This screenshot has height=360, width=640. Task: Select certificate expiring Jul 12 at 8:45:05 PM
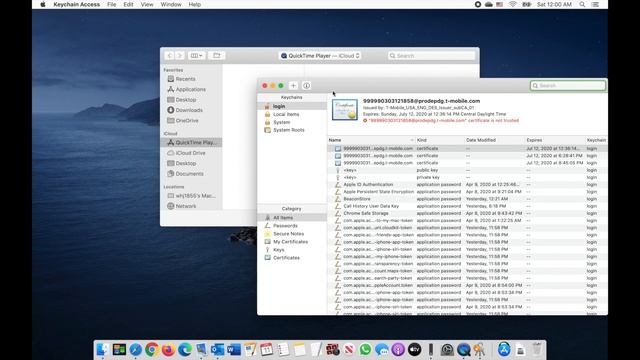pyautogui.click(x=467, y=163)
